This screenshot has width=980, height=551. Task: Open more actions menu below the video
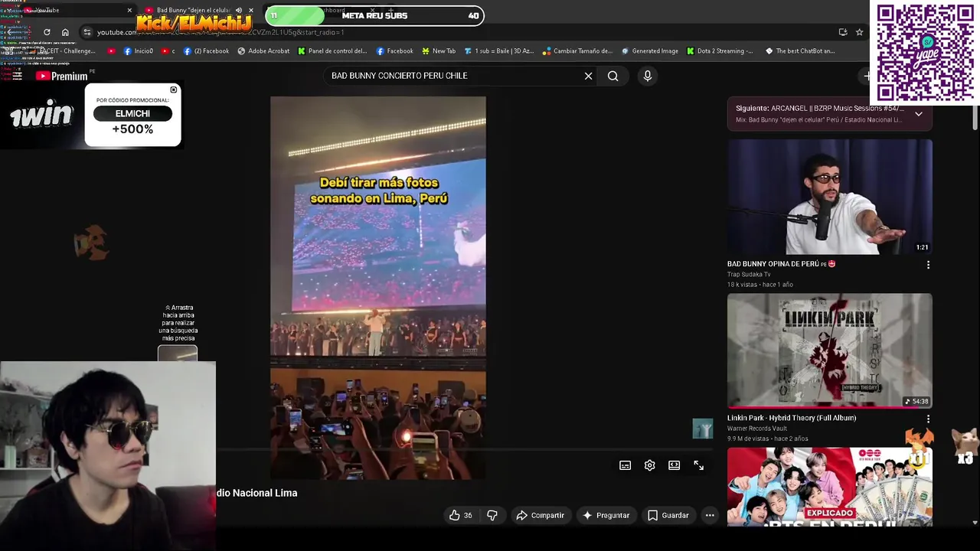click(x=710, y=515)
